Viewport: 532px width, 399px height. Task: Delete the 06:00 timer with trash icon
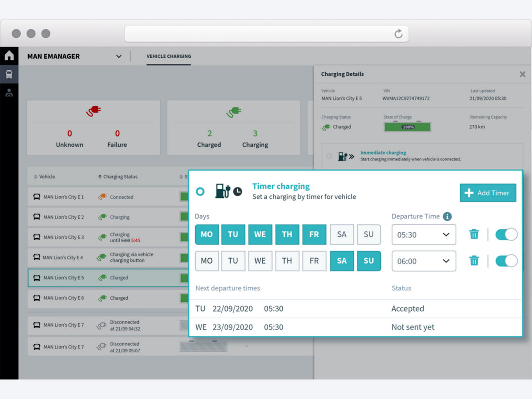tap(474, 261)
